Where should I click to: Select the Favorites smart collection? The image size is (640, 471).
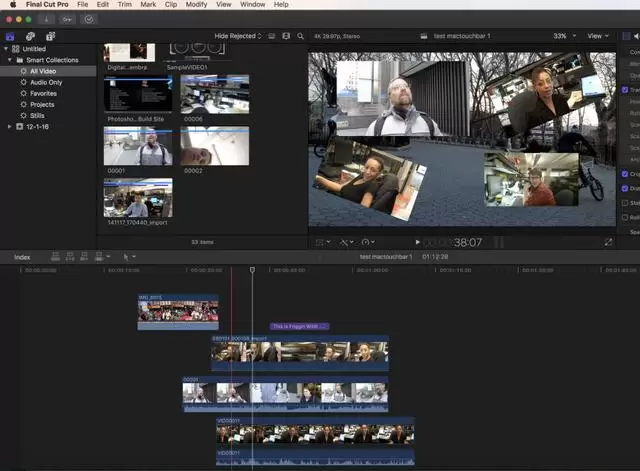[43, 93]
